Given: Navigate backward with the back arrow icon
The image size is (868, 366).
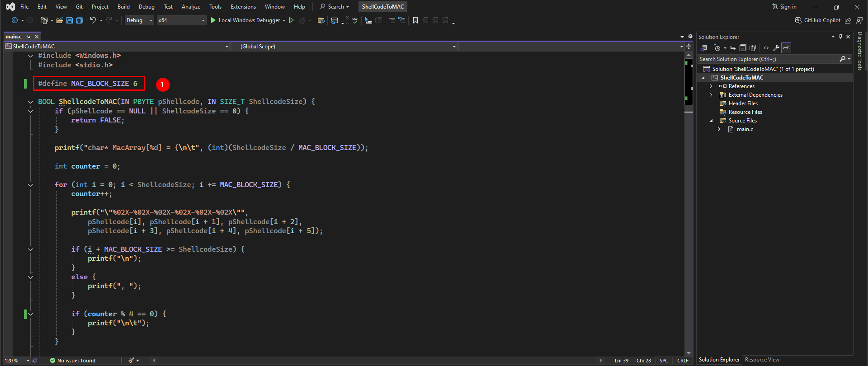Looking at the screenshot, I should point(14,20).
